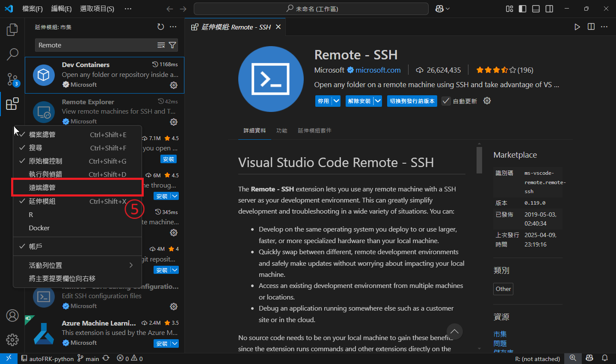Toggle 檔案總管 visibility in context menu
The height and width of the screenshot is (364, 616).
click(x=77, y=135)
